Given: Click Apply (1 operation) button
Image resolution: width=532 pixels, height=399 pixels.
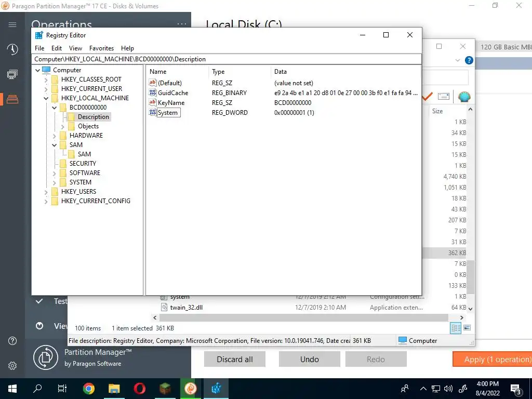Looking at the screenshot, I should pyautogui.click(x=493, y=360).
